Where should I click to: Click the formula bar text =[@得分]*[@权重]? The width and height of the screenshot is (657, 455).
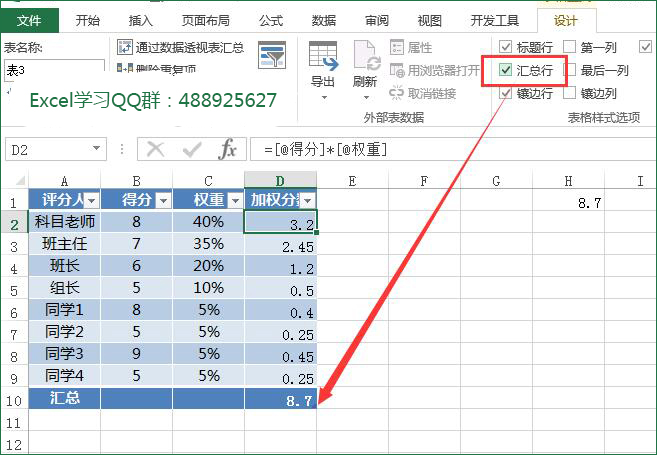[326, 149]
